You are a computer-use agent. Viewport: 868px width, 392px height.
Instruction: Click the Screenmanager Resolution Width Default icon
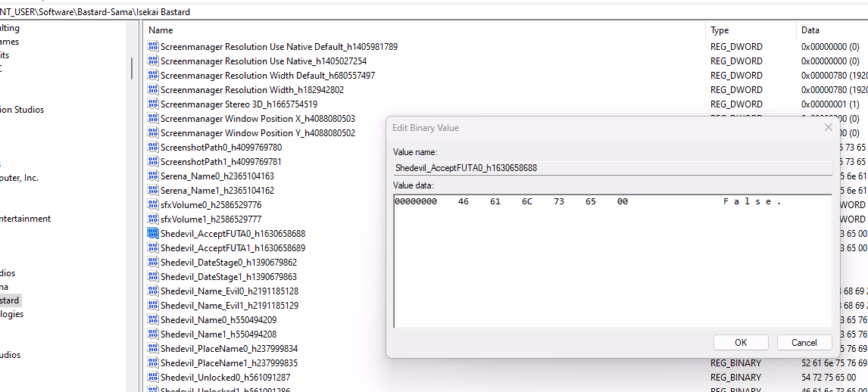point(153,76)
